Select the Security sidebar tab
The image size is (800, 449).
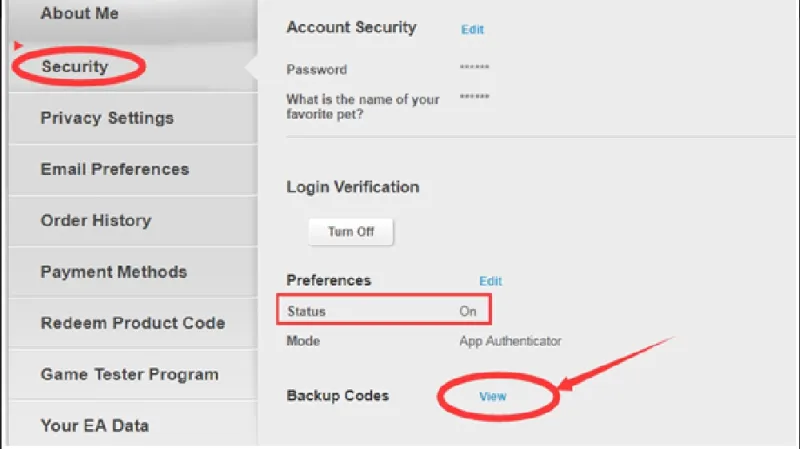point(74,67)
